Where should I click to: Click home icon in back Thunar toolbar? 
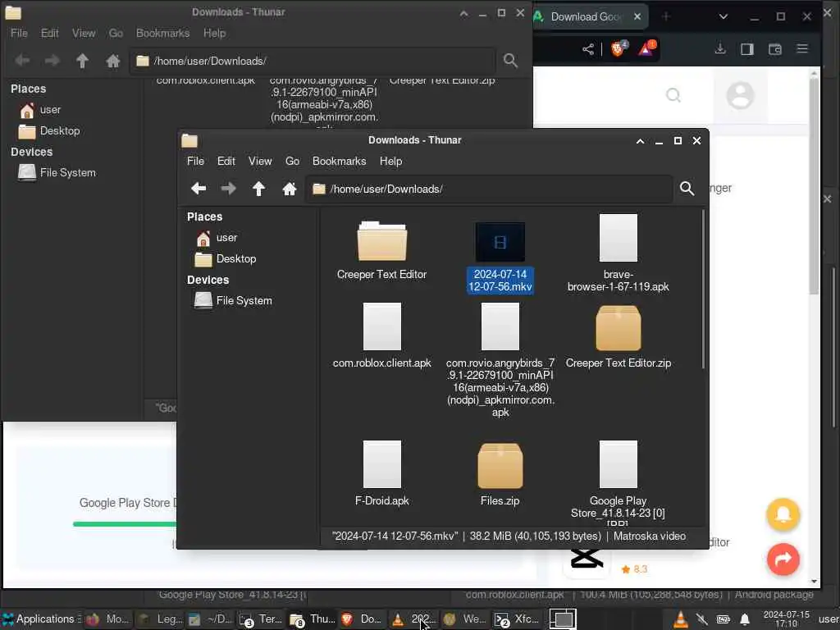(112, 61)
